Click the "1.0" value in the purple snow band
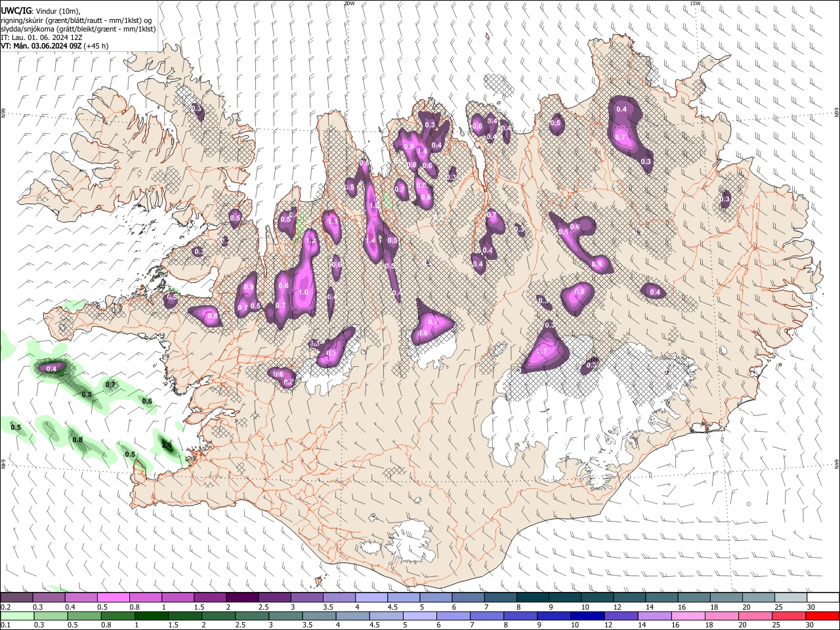Image resolution: width=840 pixels, height=630 pixels. coord(303,293)
